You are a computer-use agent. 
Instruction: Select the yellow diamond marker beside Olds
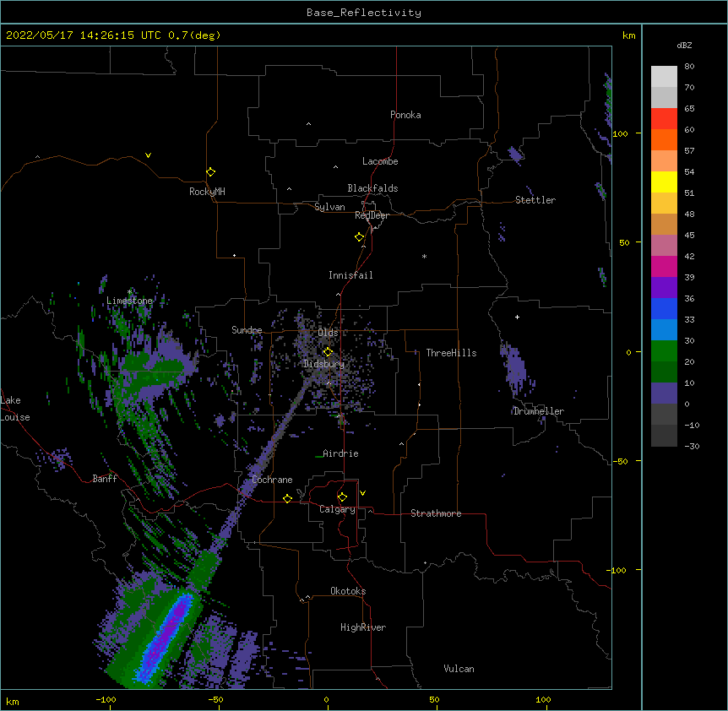pyautogui.click(x=328, y=352)
